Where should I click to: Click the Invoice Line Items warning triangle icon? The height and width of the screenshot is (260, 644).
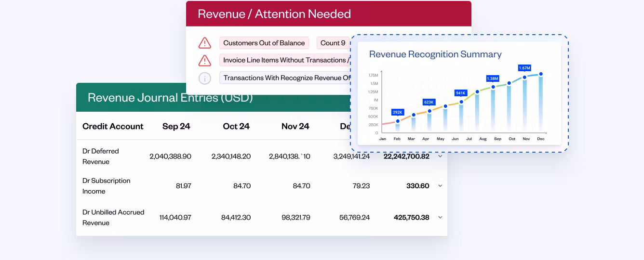205,60
